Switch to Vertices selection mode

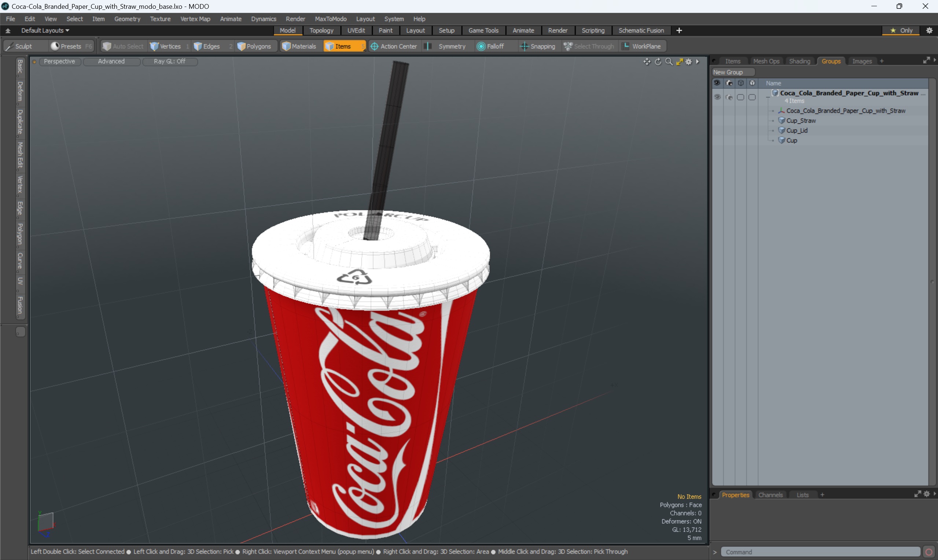(x=169, y=46)
